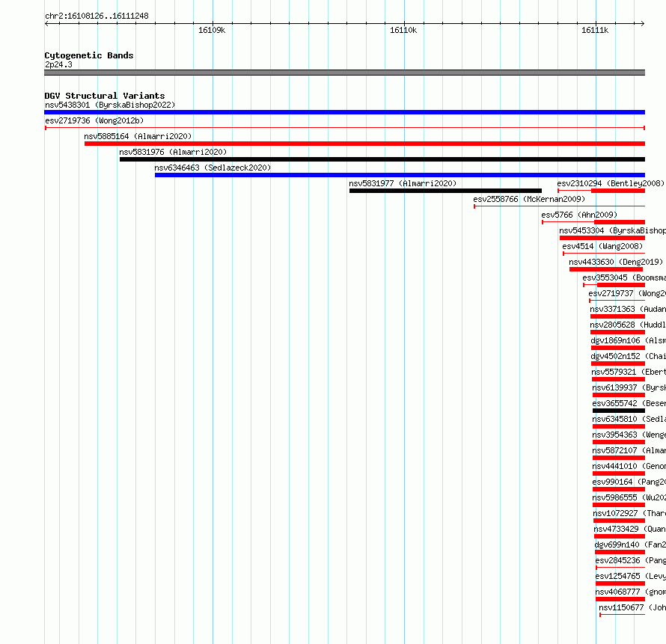666x644 pixels.
Task: Select the esv3655742 variant label
Action: click(629, 403)
